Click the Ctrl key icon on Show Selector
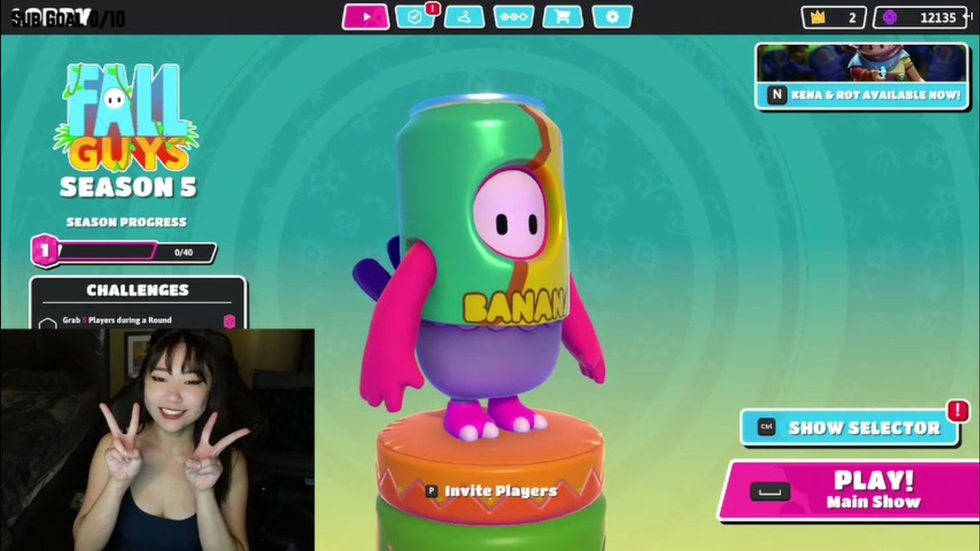 [x=766, y=427]
